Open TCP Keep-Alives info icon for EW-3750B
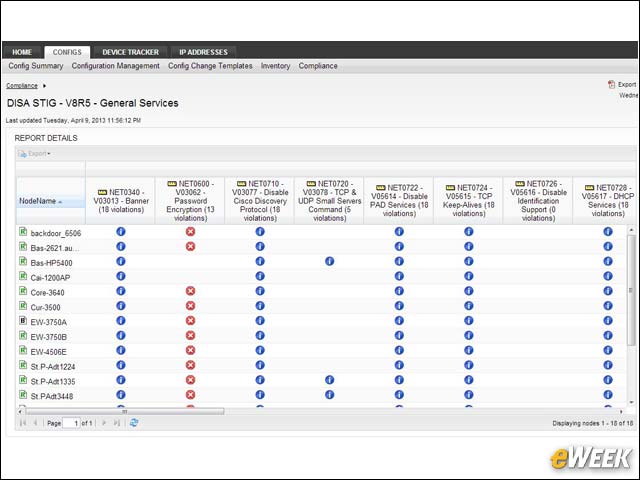This screenshot has height=480, width=640. coord(469,336)
